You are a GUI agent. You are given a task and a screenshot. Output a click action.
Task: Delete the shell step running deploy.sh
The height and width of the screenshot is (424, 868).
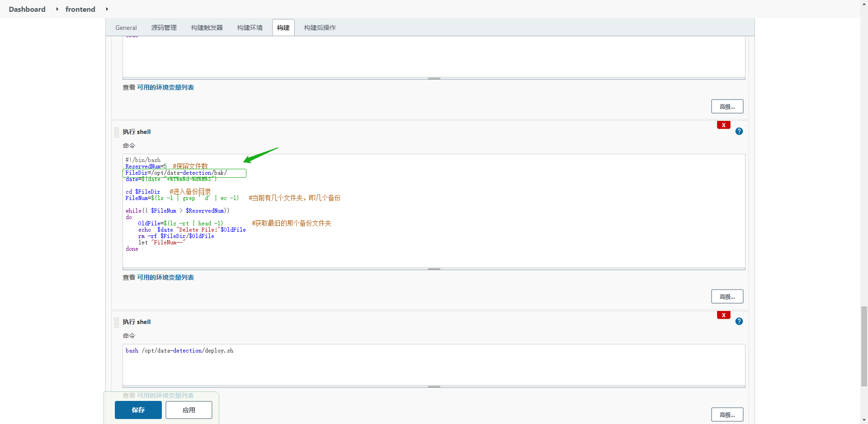click(723, 315)
